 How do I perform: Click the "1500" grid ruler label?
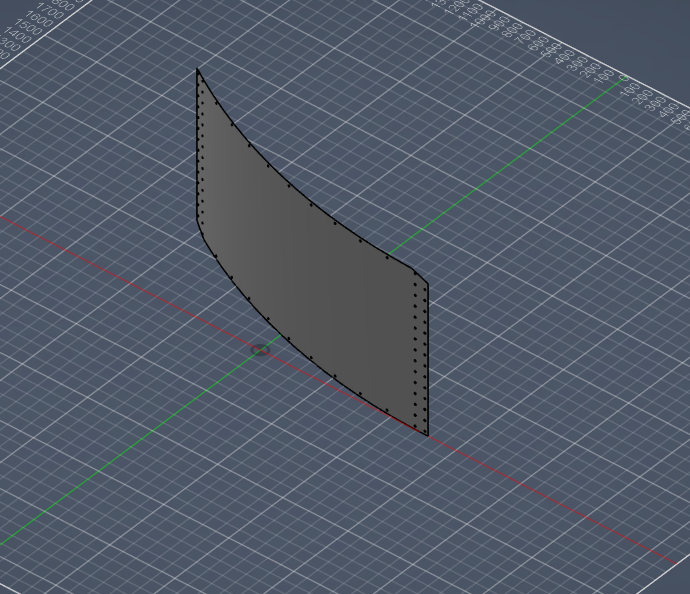click(x=27, y=29)
